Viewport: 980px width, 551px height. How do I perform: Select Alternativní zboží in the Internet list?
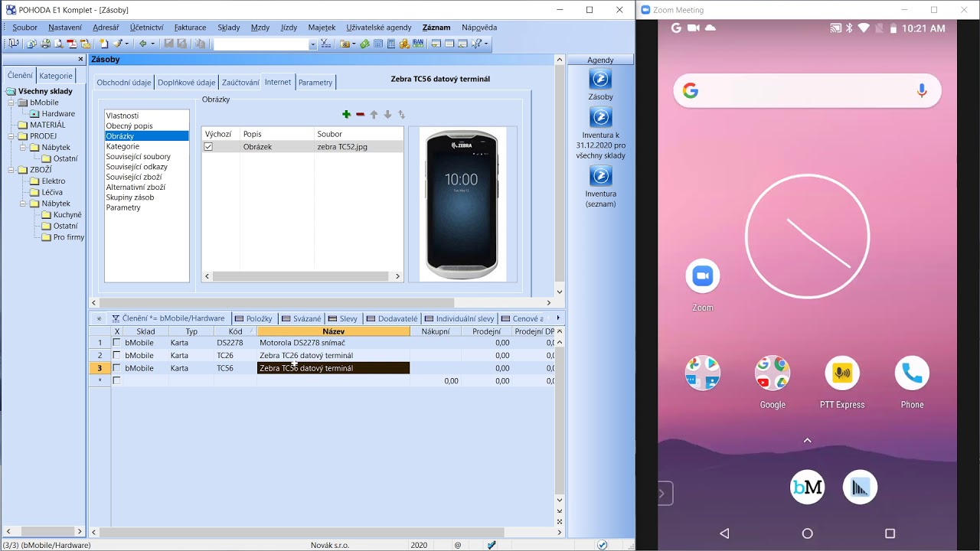pos(136,187)
